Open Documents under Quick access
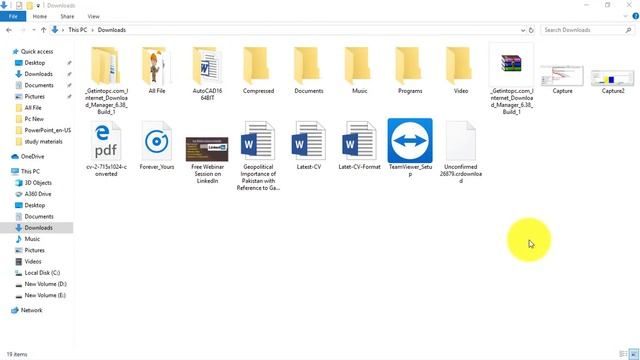 38,85
